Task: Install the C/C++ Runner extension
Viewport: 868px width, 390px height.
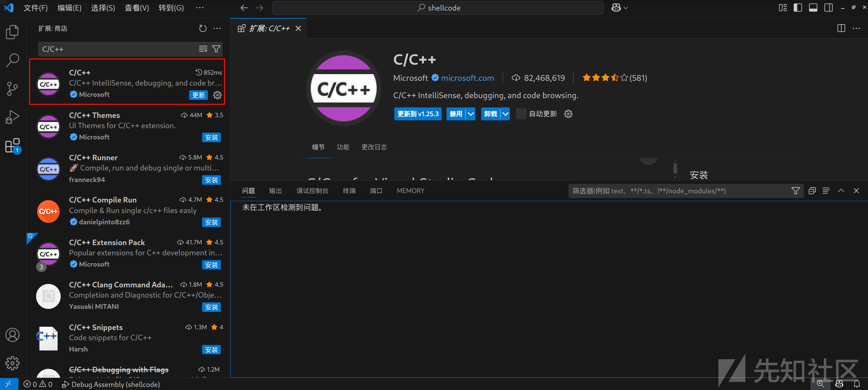Action: (211, 180)
